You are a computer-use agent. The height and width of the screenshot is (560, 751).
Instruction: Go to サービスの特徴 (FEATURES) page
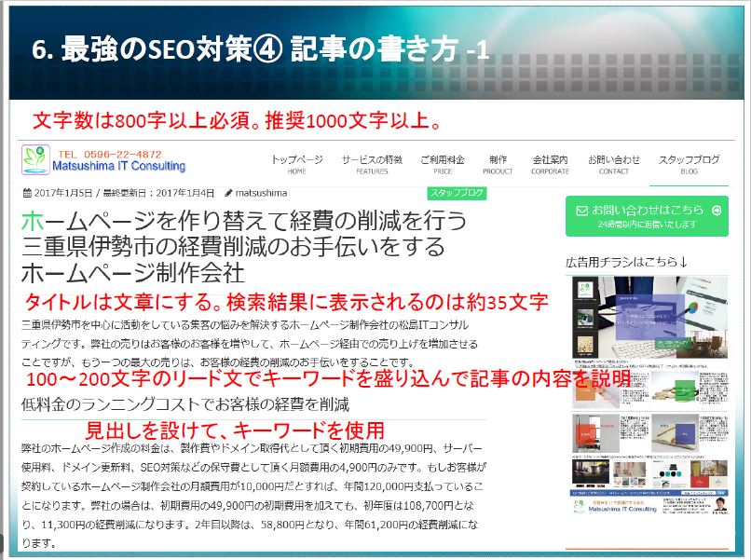tap(372, 164)
